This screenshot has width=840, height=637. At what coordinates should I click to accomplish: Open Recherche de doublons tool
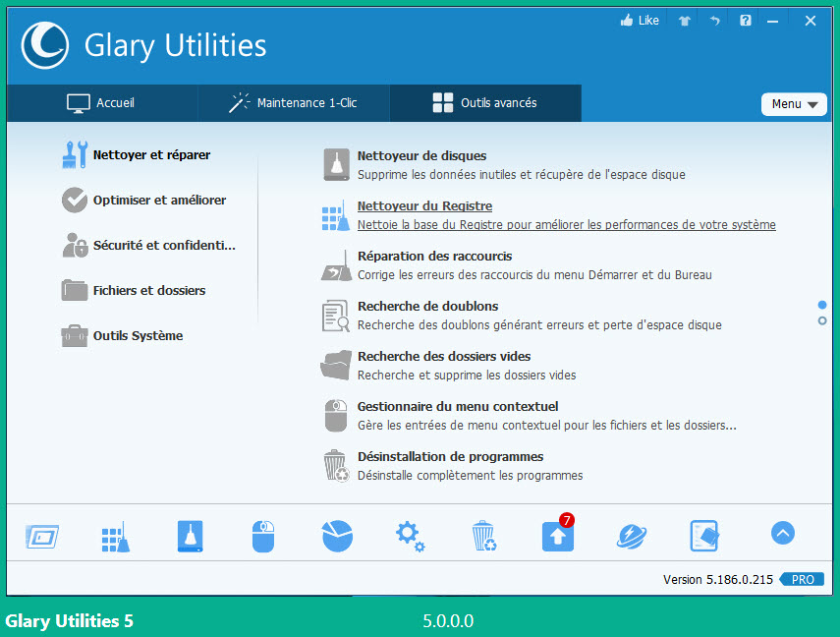(x=427, y=306)
